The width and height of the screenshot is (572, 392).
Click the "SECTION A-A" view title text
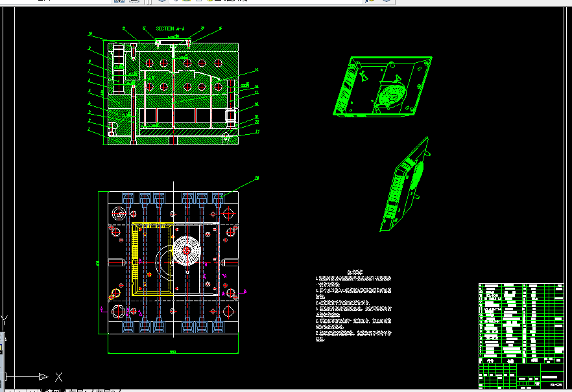coord(170,29)
